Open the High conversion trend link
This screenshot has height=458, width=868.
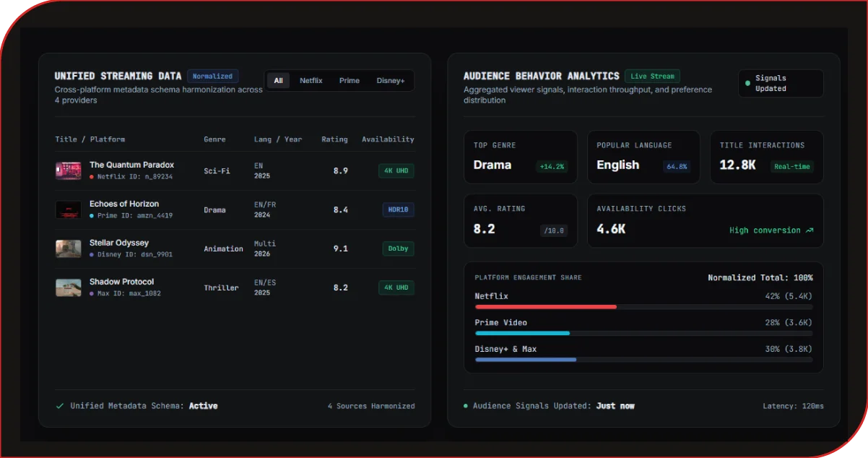pos(771,230)
